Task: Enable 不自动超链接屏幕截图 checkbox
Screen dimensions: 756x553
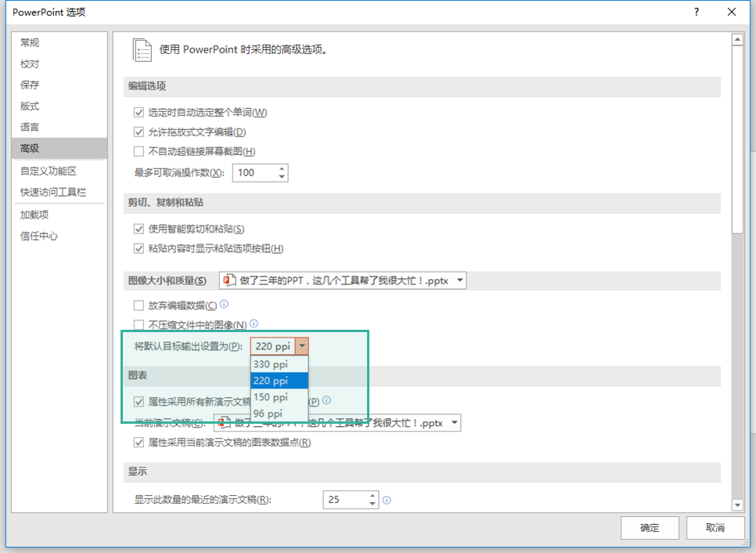Action: [x=139, y=151]
